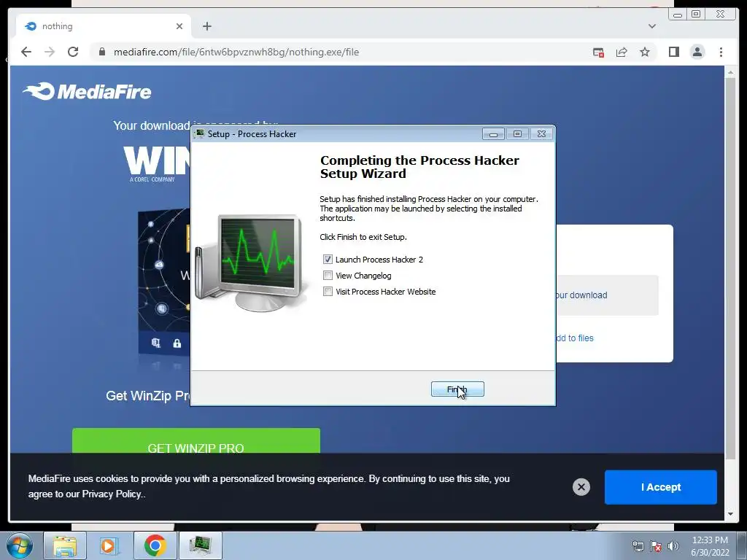Open the Chrome profile avatar

click(697, 52)
